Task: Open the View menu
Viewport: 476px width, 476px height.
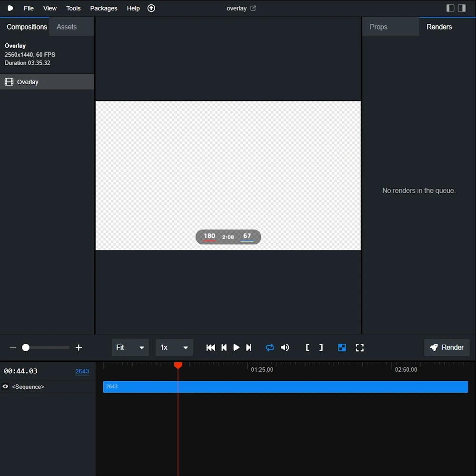Action: coord(50,8)
